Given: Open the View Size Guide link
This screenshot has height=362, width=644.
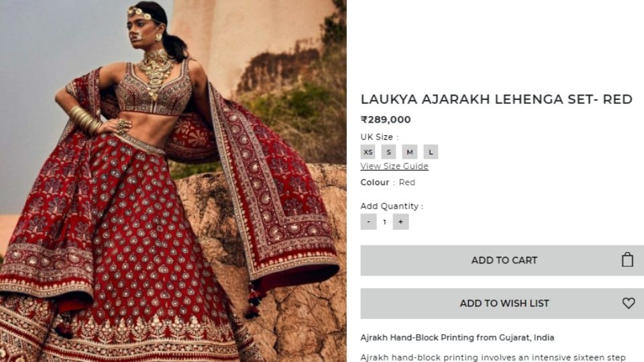Looking at the screenshot, I should click(394, 166).
